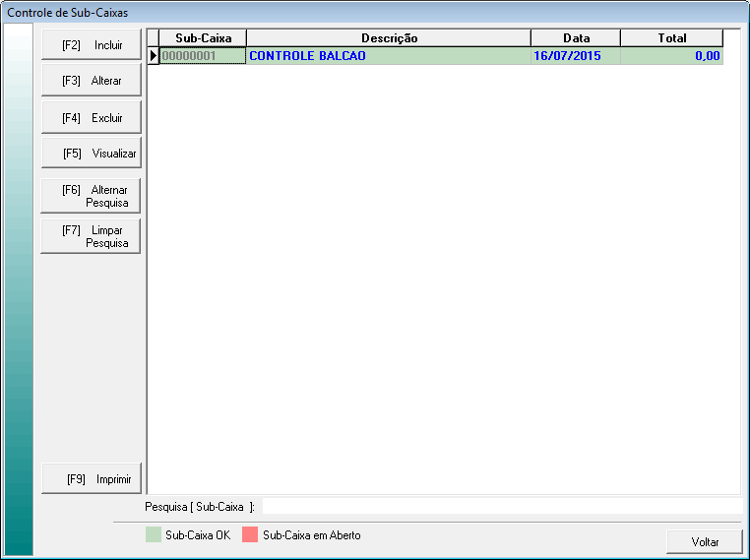Click the green Sub-Caixa OK swatch
750x560 pixels.
click(x=153, y=535)
